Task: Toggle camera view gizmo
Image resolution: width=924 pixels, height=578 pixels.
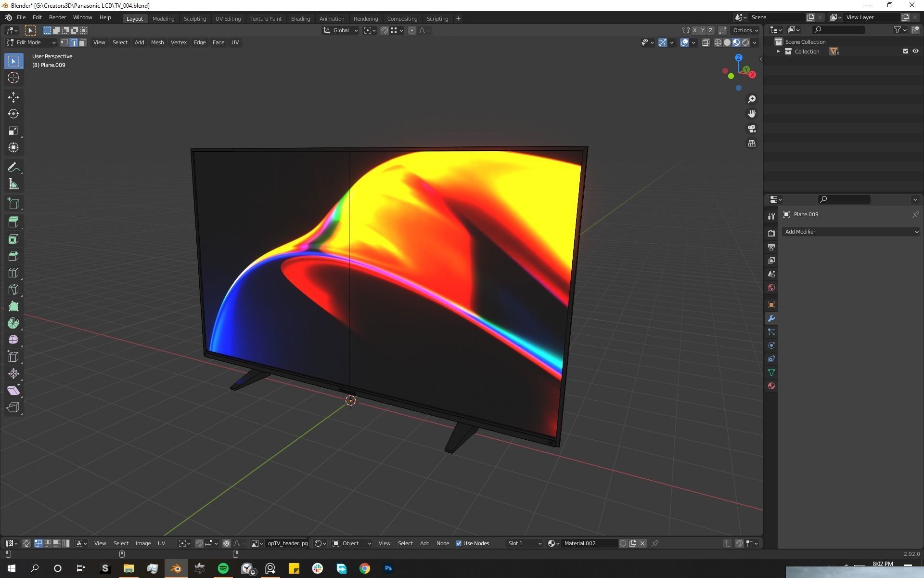Action: coord(751,129)
